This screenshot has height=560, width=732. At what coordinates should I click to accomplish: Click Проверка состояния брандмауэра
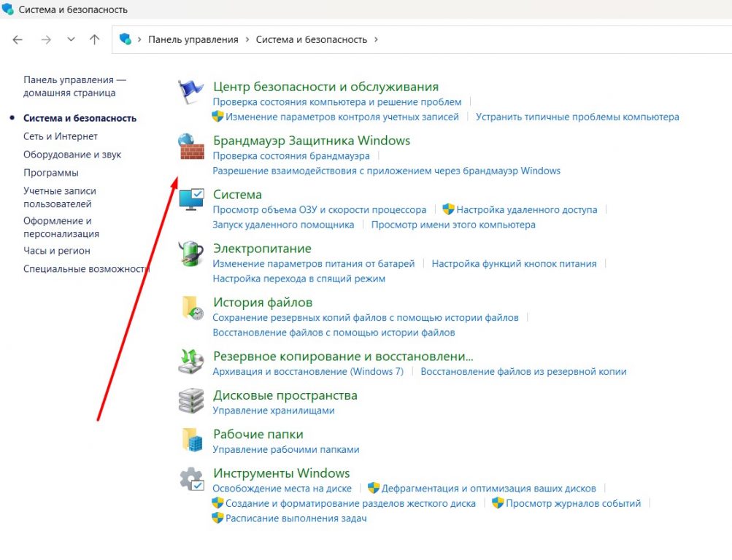point(291,156)
